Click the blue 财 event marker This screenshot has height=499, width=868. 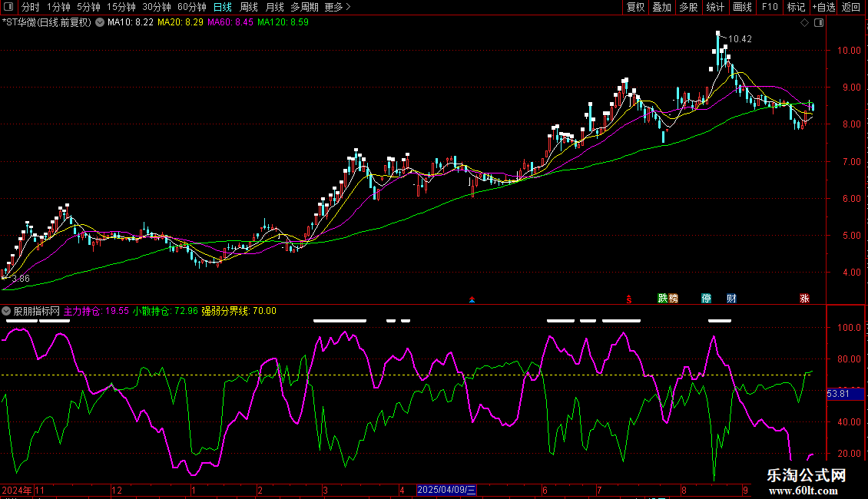(x=731, y=298)
